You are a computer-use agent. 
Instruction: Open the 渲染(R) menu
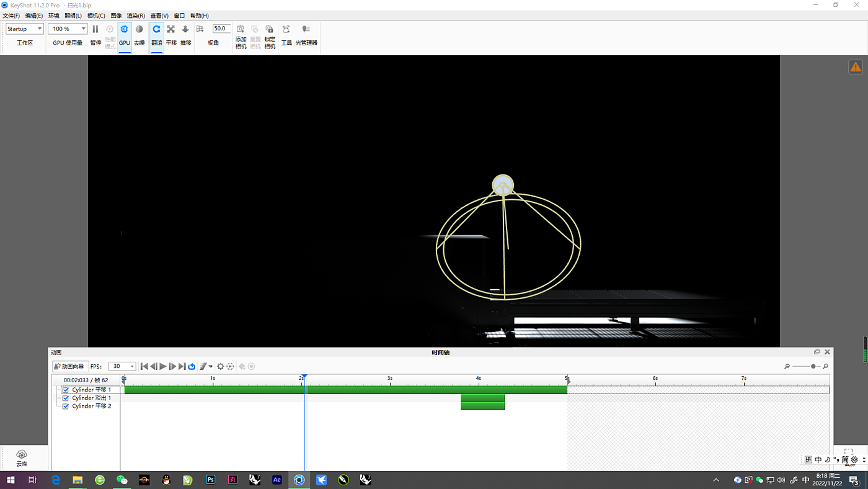pyautogui.click(x=136, y=16)
